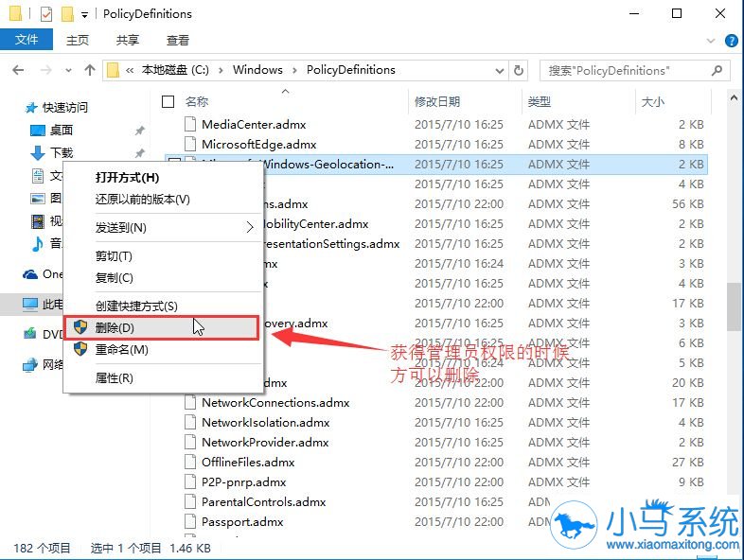Click the OneDrive cloud icon
744x560 pixels.
[x=30, y=274]
